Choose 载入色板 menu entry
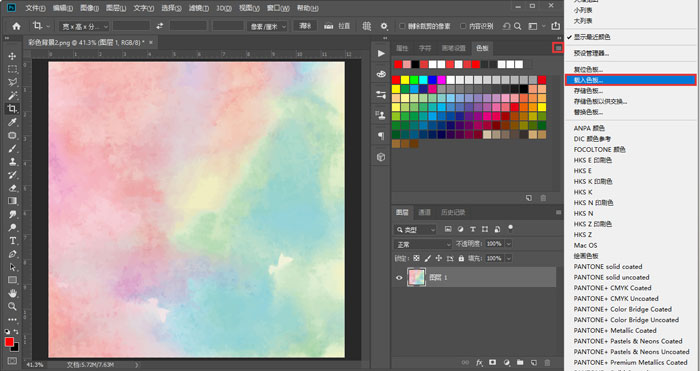 point(630,80)
